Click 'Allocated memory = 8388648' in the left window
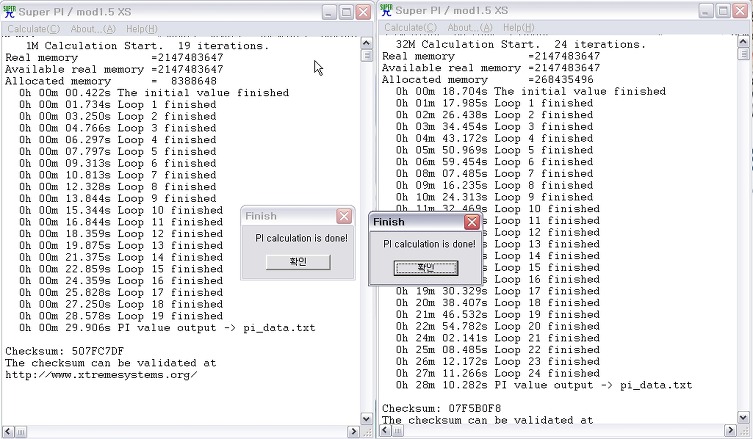The height and width of the screenshot is (439, 753). point(111,81)
